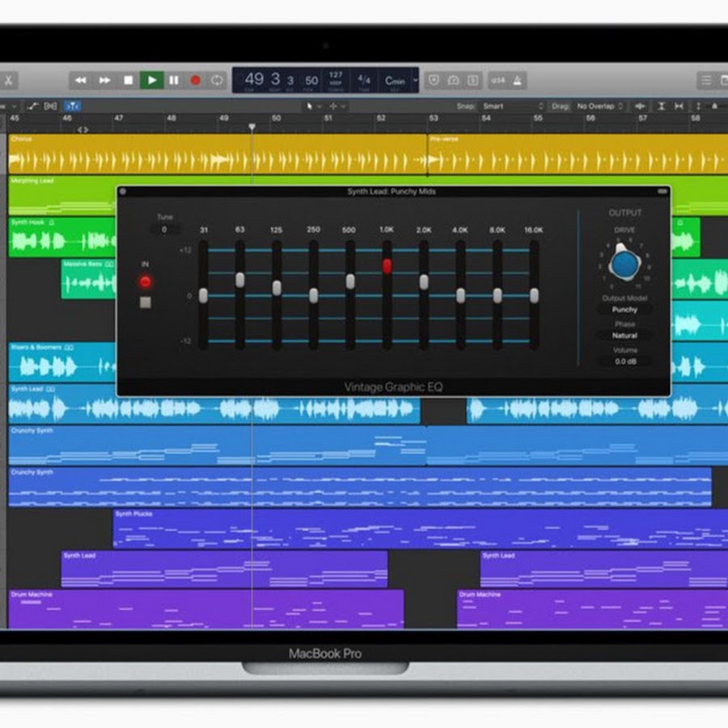This screenshot has width=728, height=728.
Task: Select the yellow Chorus region
Action: click(218, 154)
